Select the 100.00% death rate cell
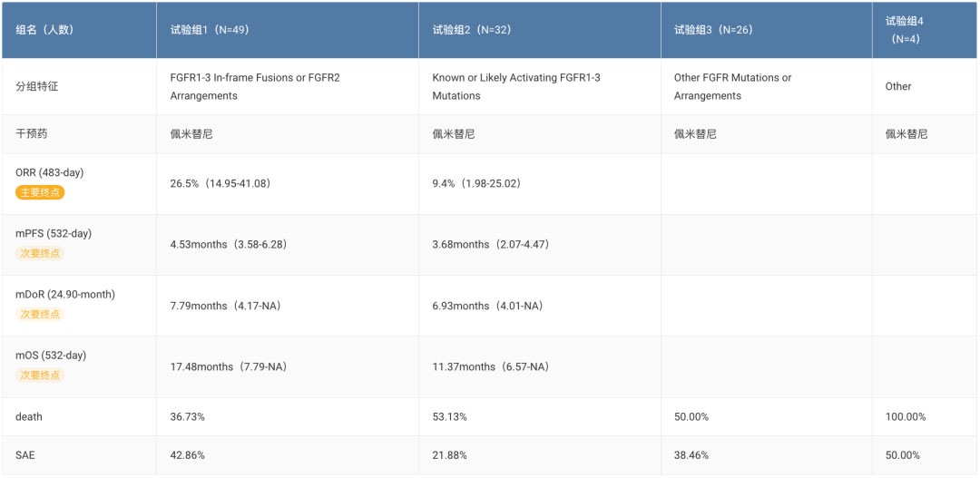Screen dimensions: 980x478 tap(906, 416)
